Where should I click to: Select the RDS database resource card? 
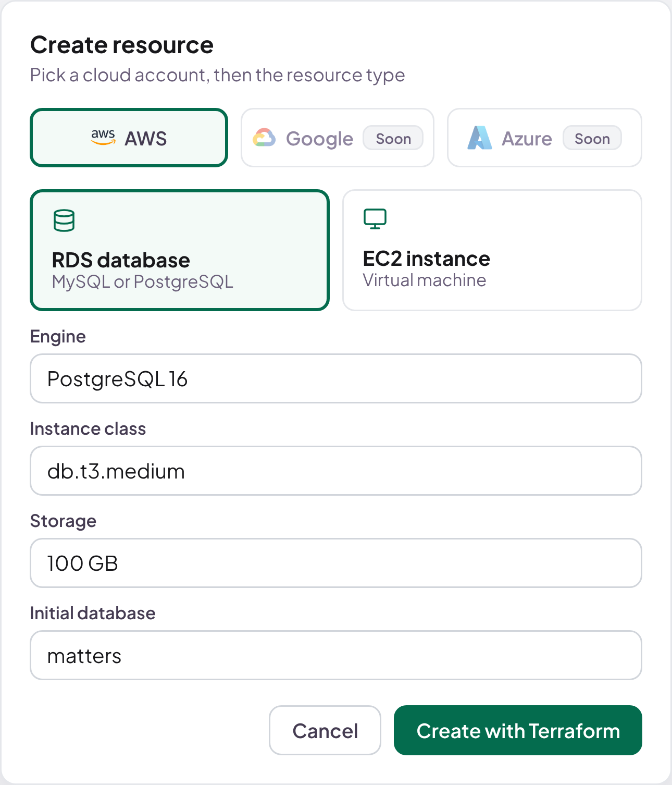coord(180,250)
